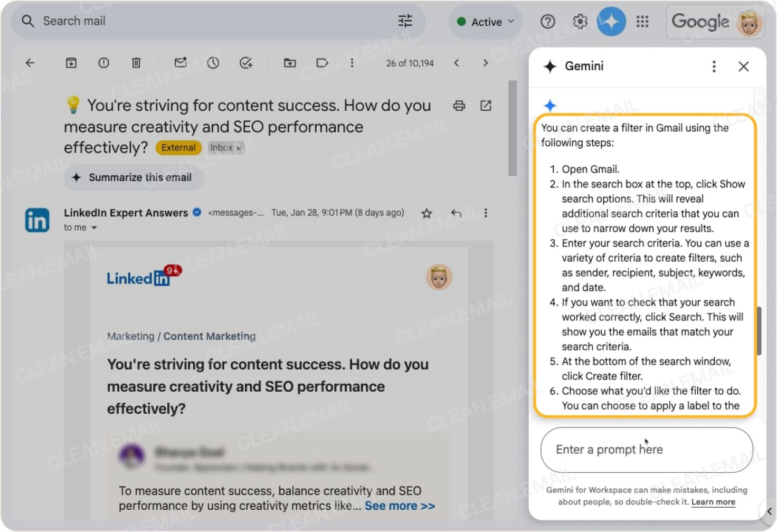Apply a label to this email

tap(322, 63)
